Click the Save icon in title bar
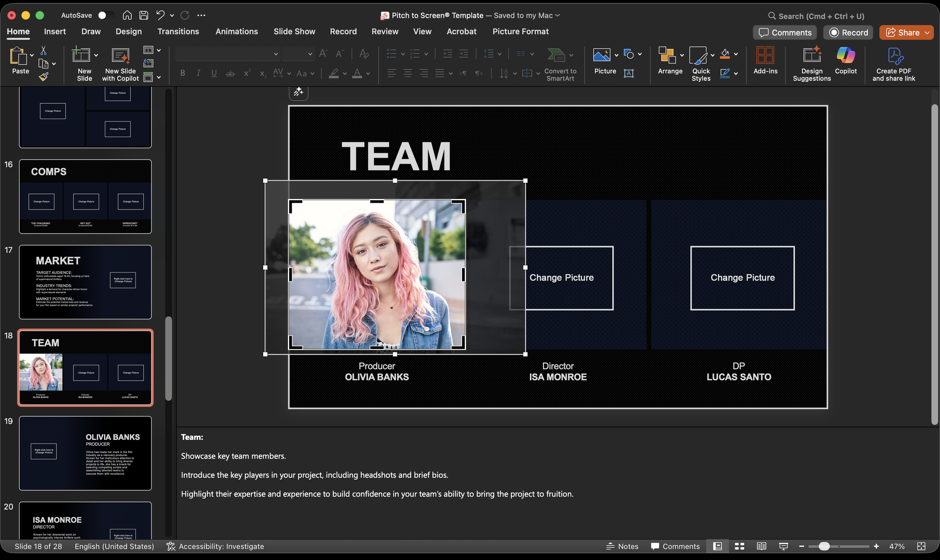 [144, 15]
